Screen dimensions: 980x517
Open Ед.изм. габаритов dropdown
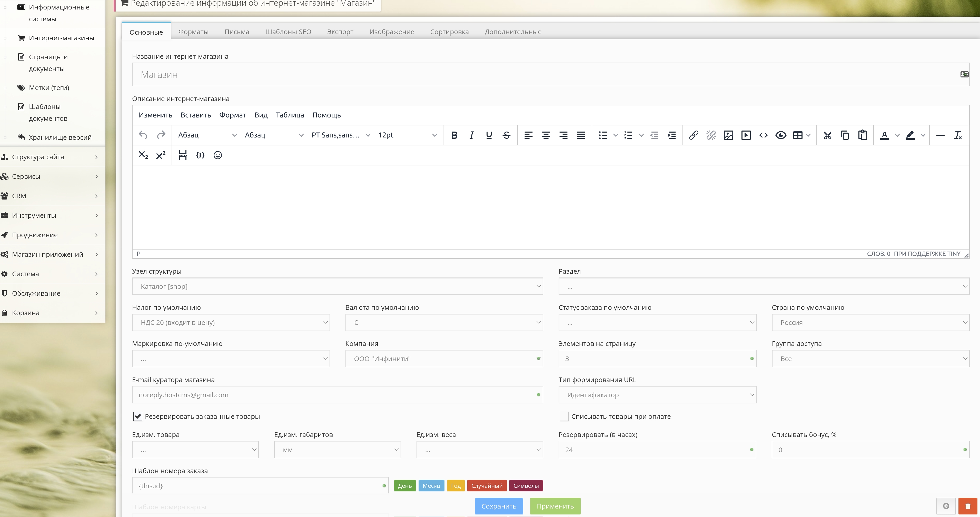(338, 450)
